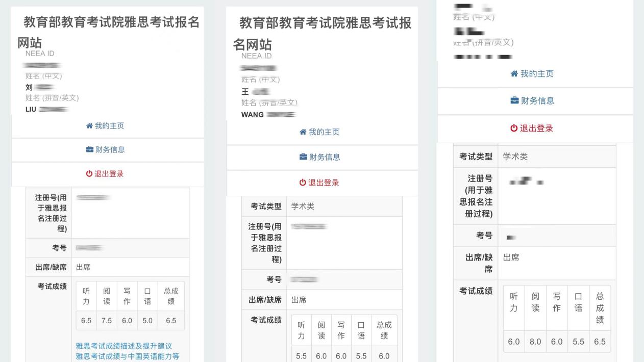644x362 pixels.
Task: Open 雅思考试成绩描述及提升建议 link on LIU's page
Action: [x=124, y=346]
